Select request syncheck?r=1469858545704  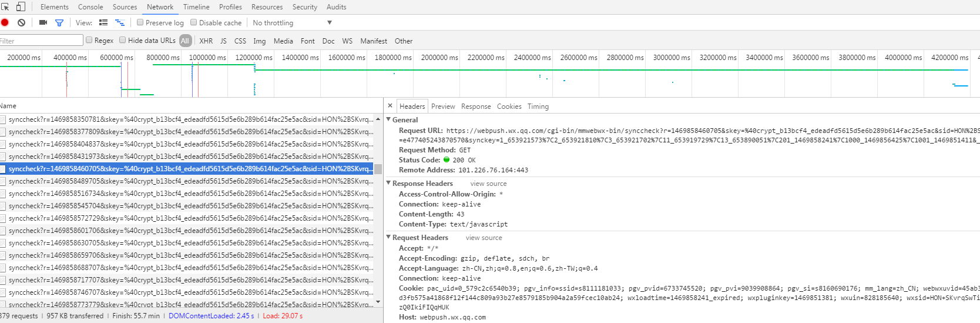(x=187, y=205)
